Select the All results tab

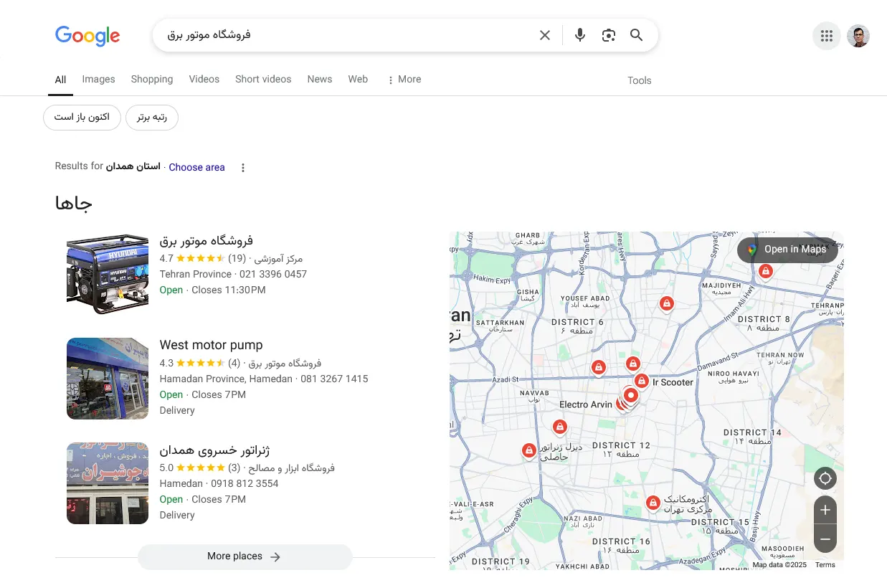61,80
